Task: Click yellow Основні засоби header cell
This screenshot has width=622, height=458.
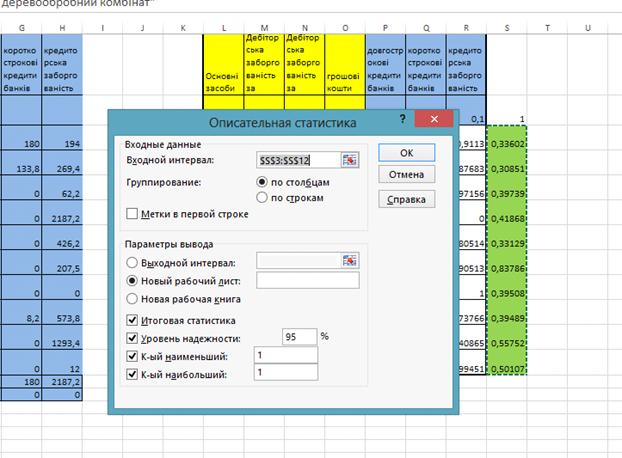Action: click(x=224, y=65)
